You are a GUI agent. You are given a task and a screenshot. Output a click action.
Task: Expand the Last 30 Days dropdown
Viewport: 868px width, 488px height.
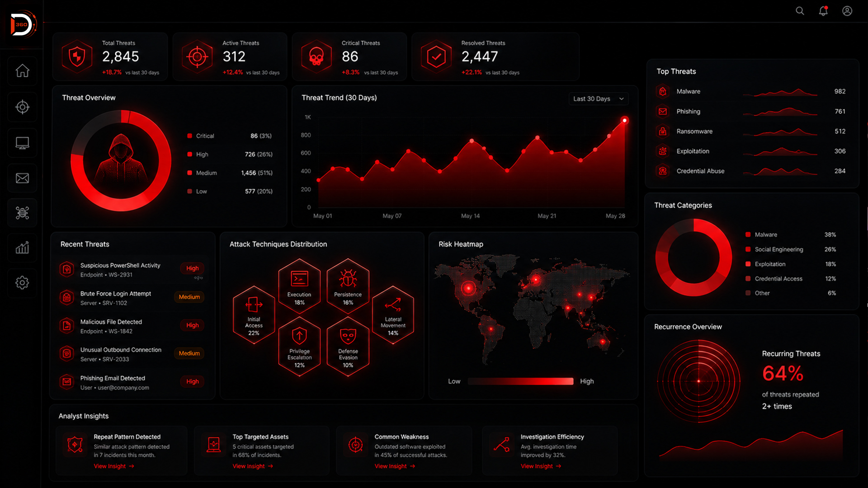598,99
